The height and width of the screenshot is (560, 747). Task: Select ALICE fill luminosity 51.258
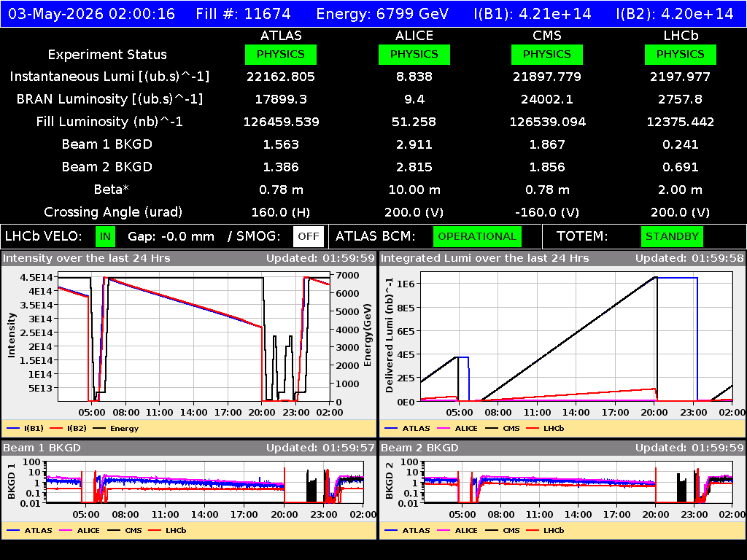tap(414, 122)
